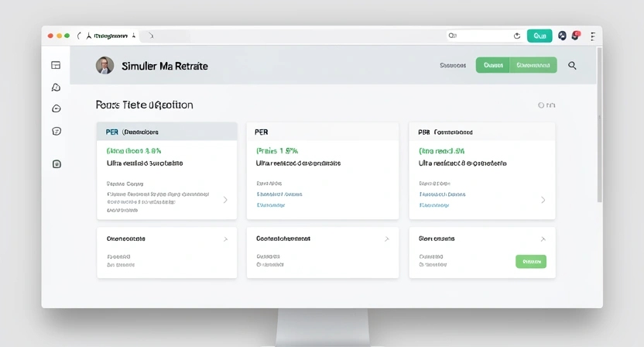Click the magnifier search icon in header
The image size is (644, 347).
tap(572, 65)
